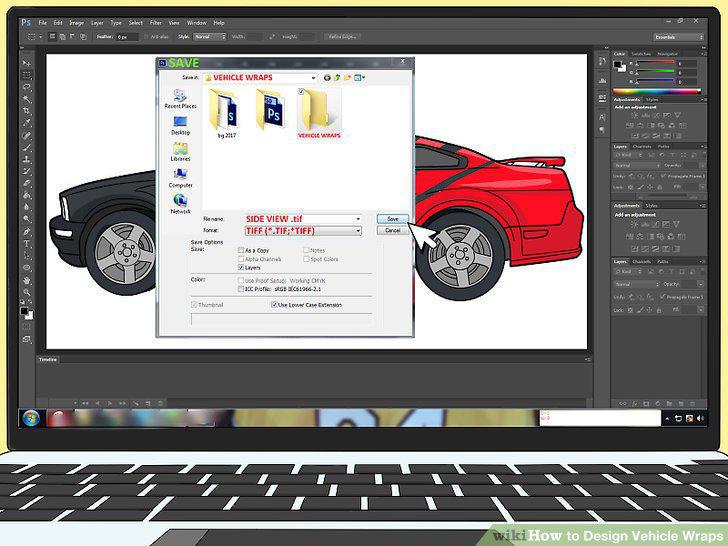Open Network location in Save dialog
Screen dimensions: 728x546
click(180, 204)
